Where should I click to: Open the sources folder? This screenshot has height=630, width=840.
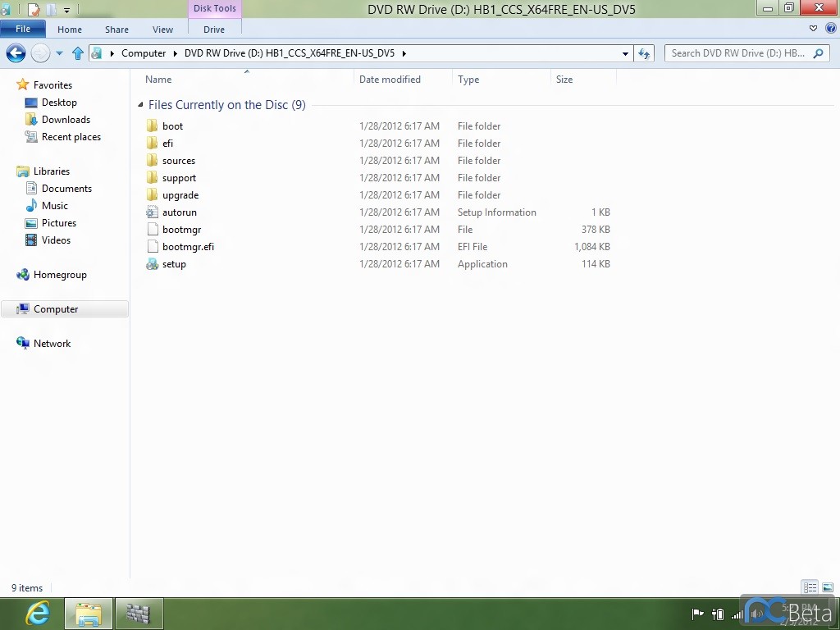coord(178,161)
